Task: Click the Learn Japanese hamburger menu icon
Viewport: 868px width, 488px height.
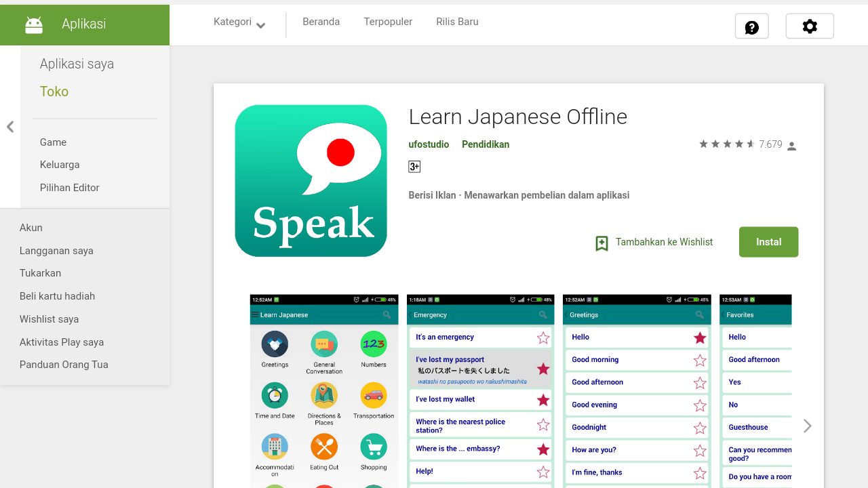Action: click(x=255, y=315)
